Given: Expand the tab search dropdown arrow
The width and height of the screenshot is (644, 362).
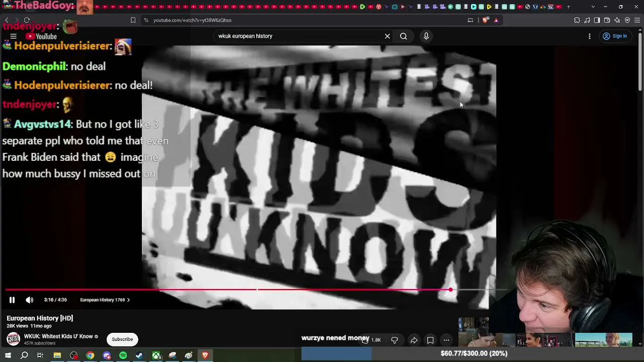Looking at the screenshot, I should coord(593,7).
